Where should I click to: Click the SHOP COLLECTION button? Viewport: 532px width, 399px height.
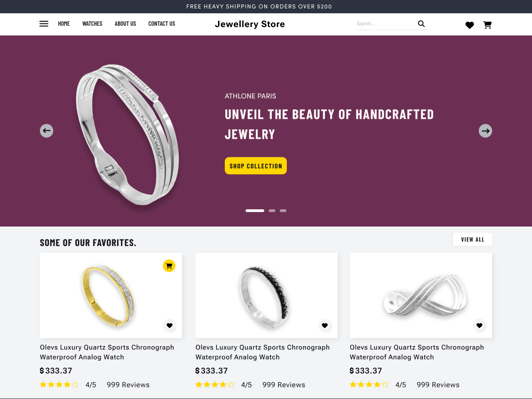pos(255,165)
